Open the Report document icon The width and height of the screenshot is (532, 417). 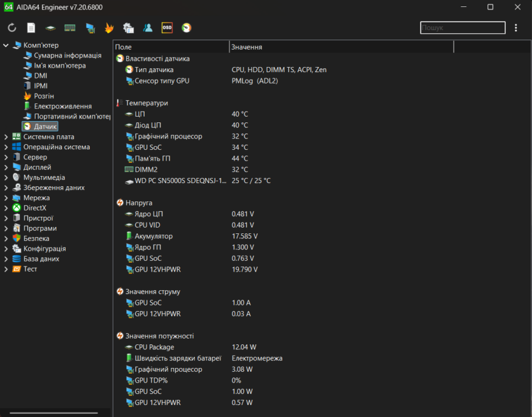[x=31, y=28]
